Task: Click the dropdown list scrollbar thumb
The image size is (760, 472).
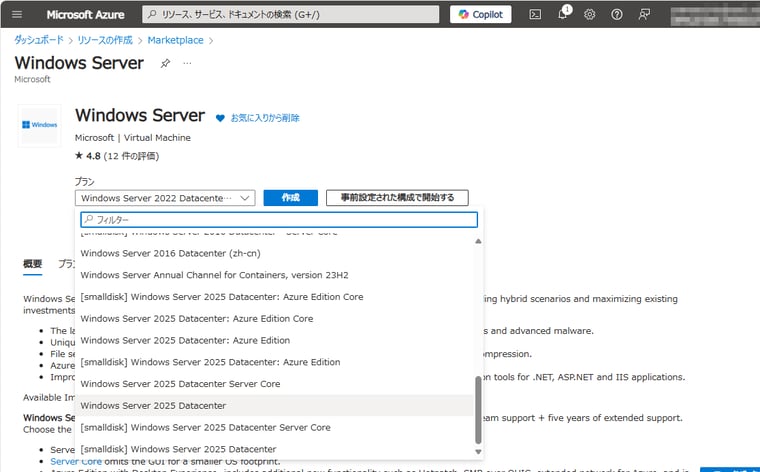Action: (x=478, y=410)
